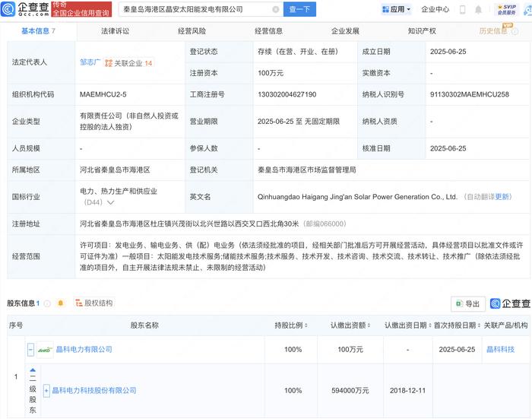Select the registration number 130302004627190
Screen dimensions: 532x419
(x=287, y=94)
